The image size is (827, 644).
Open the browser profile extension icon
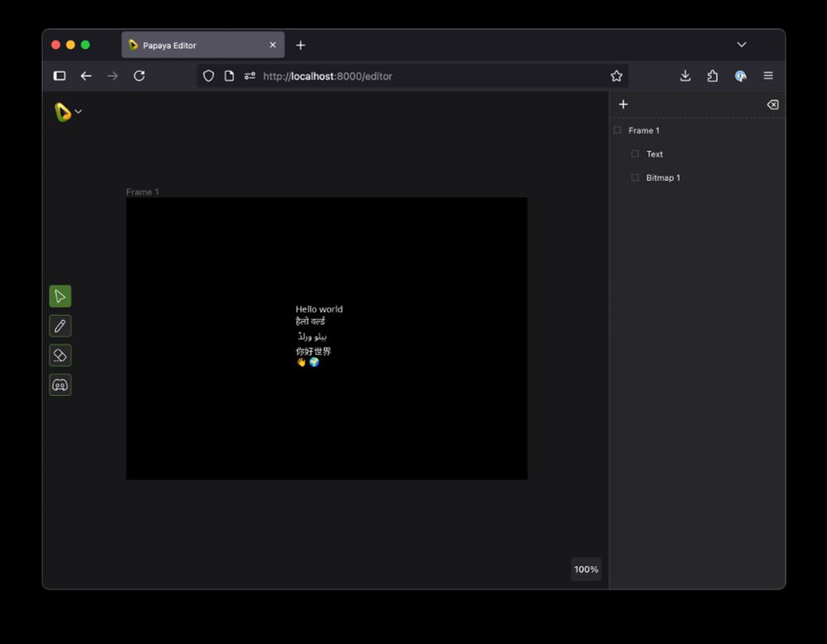click(x=740, y=76)
